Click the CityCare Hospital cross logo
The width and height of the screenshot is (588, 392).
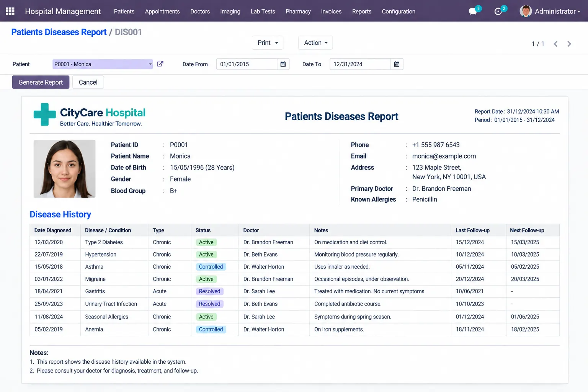click(45, 114)
